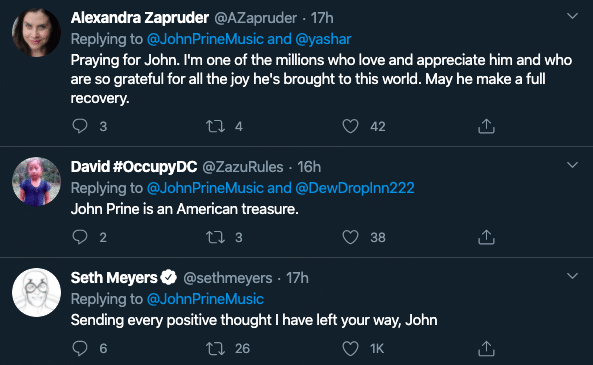View David #OccupyDC's avatar

click(x=36, y=182)
